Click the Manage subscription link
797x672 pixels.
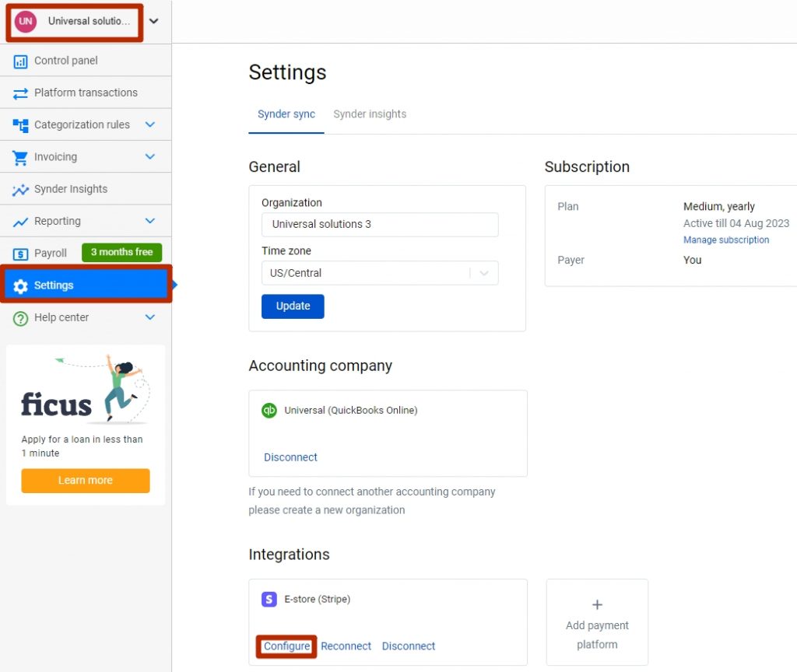pos(726,240)
